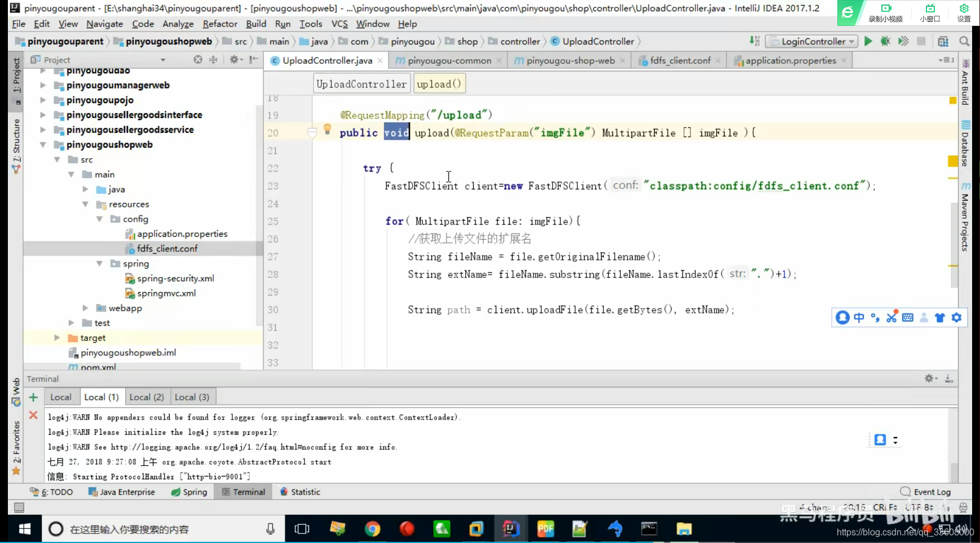Start debug with the bug icon

click(x=885, y=41)
